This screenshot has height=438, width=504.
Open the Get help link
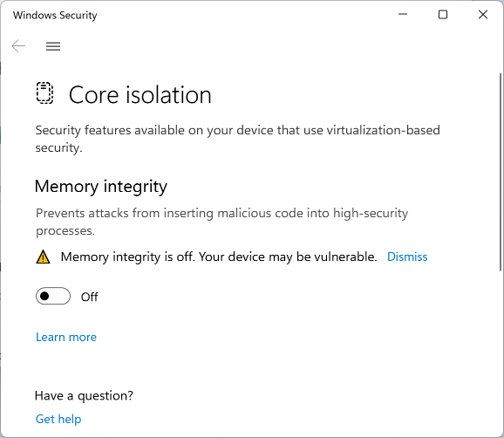pyautogui.click(x=58, y=419)
